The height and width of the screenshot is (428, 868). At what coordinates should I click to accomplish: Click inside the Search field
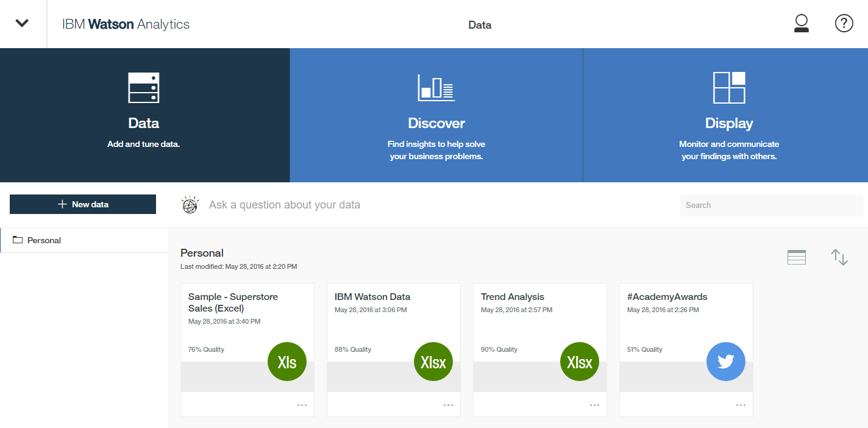771,205
